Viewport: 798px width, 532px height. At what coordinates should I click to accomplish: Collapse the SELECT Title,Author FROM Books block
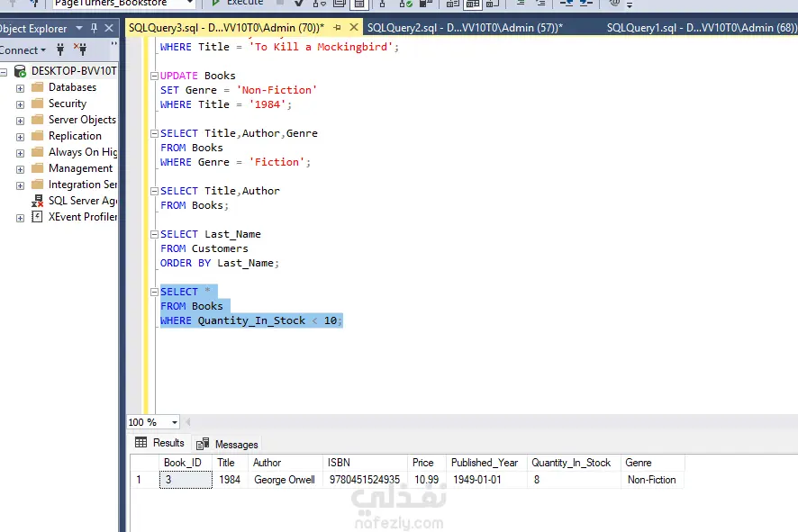[x=154, y=191]
